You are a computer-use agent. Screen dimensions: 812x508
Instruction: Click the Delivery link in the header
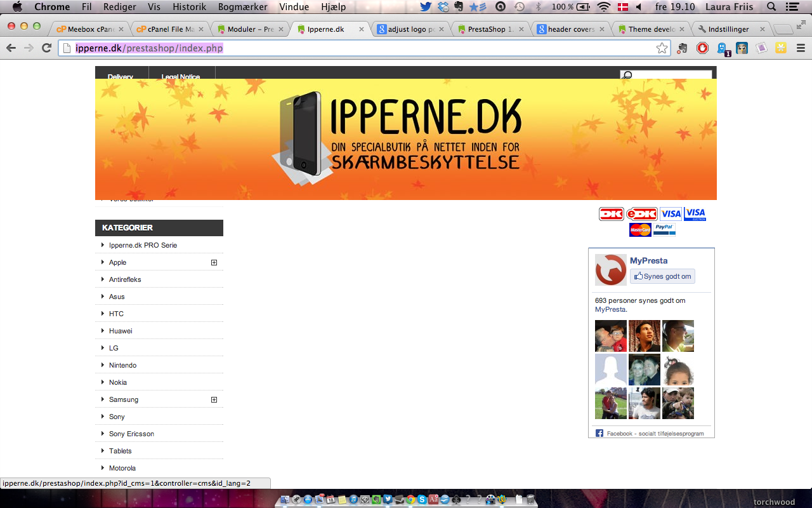[x=121, y=76]
